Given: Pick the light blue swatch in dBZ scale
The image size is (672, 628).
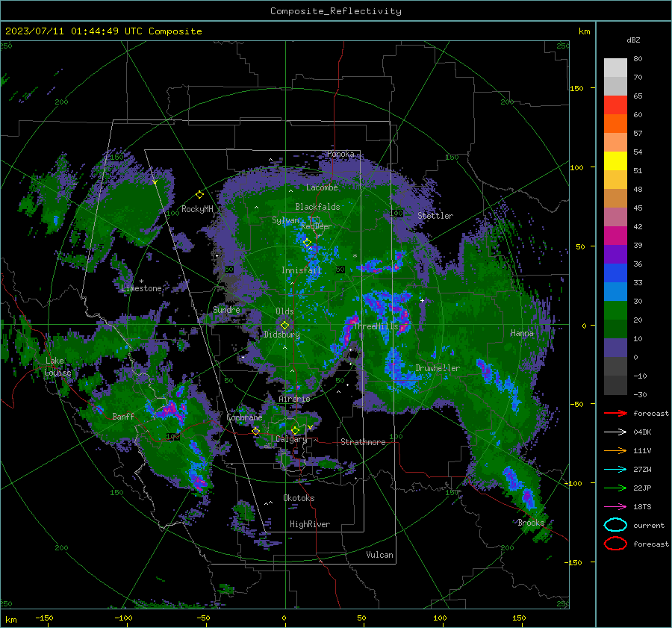Looking at the screenshot, I should (615, 291).
